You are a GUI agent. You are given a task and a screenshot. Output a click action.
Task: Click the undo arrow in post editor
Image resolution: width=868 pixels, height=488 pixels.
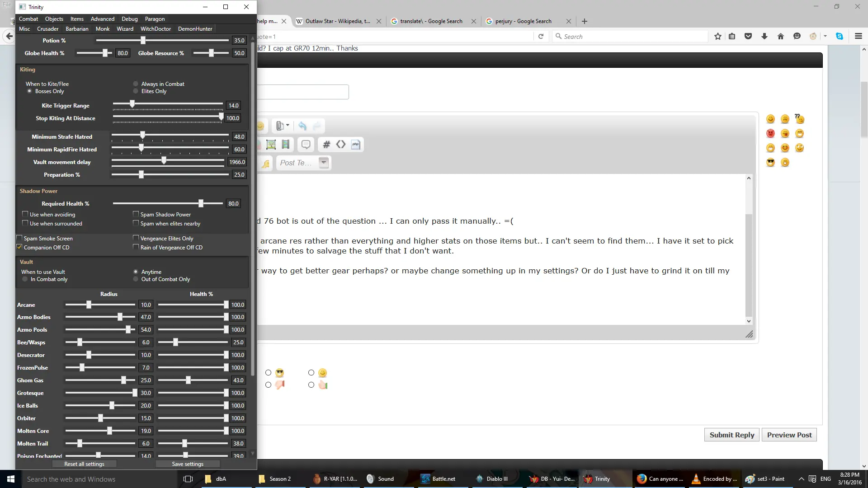[x=302, y=126]
